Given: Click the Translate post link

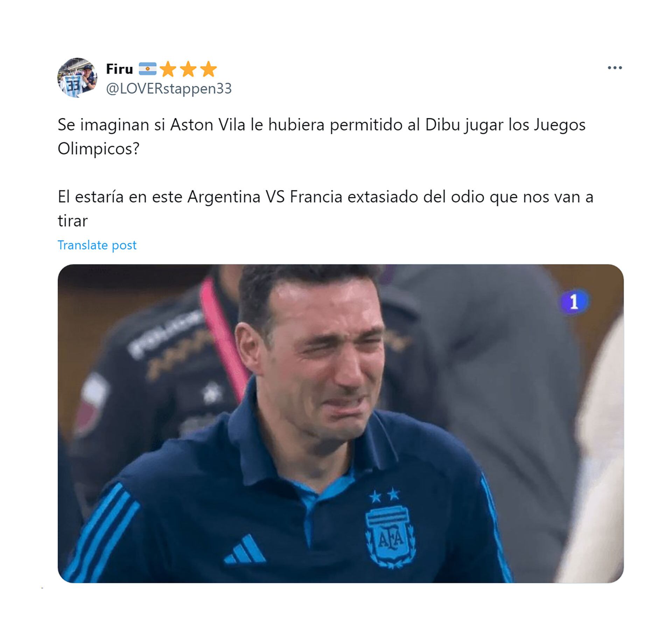Looking at the screenshot, I should (x=97, y=245).
